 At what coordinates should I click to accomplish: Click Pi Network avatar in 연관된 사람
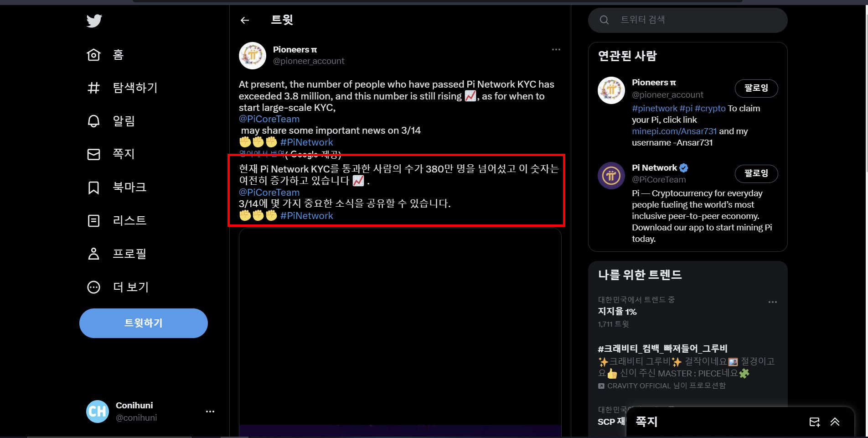pyautogui.click(x=611, y=175)
